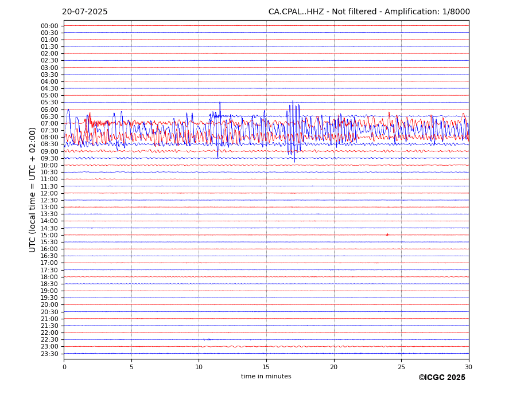
Task: Select the 09:30 time row label
Action: [49, 158]
